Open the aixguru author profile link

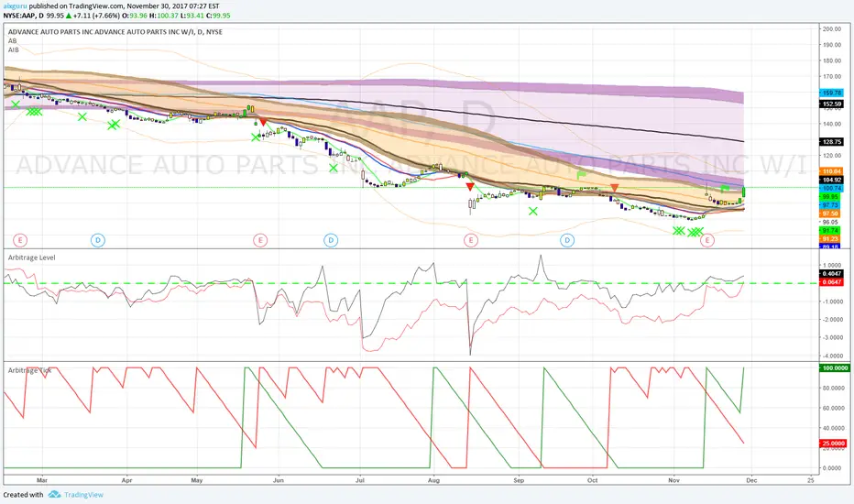point(15,6)
